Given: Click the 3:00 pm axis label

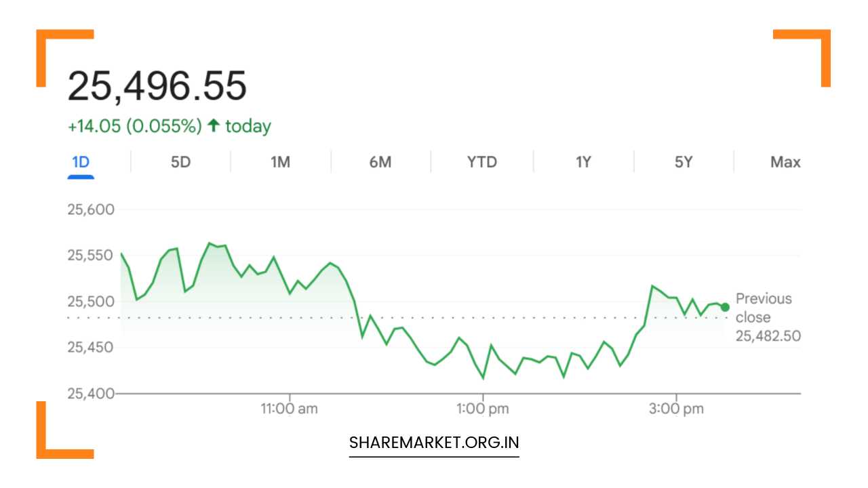Looking at the screenshot, I should point(675,409).
